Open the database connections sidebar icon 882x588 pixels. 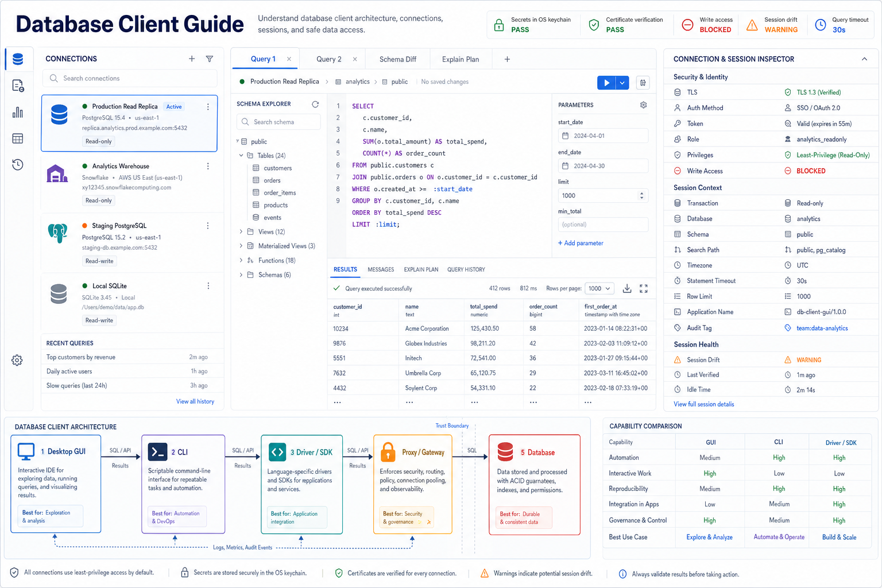(18, 59)
